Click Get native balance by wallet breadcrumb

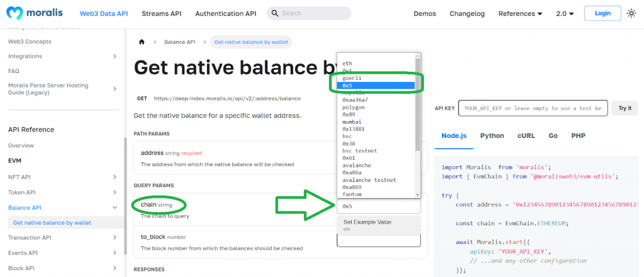click(x=251, y=42)
